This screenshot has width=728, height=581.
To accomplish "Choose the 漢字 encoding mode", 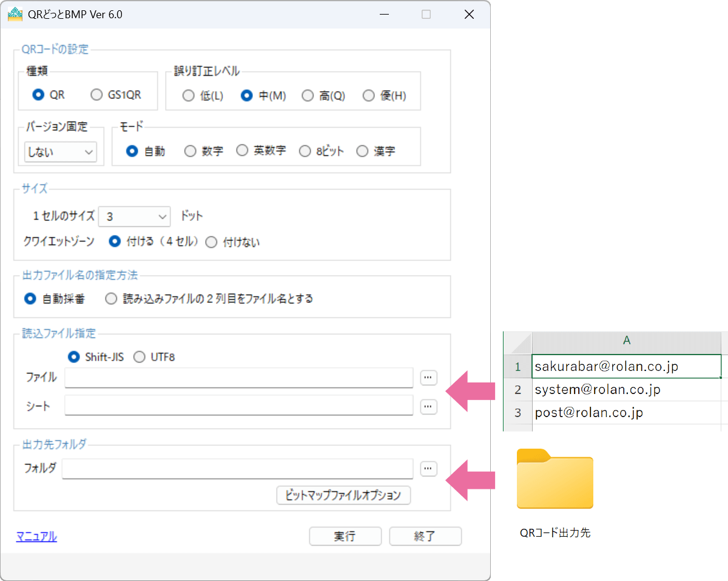I will pyautogui.click(x=362, y=151).
